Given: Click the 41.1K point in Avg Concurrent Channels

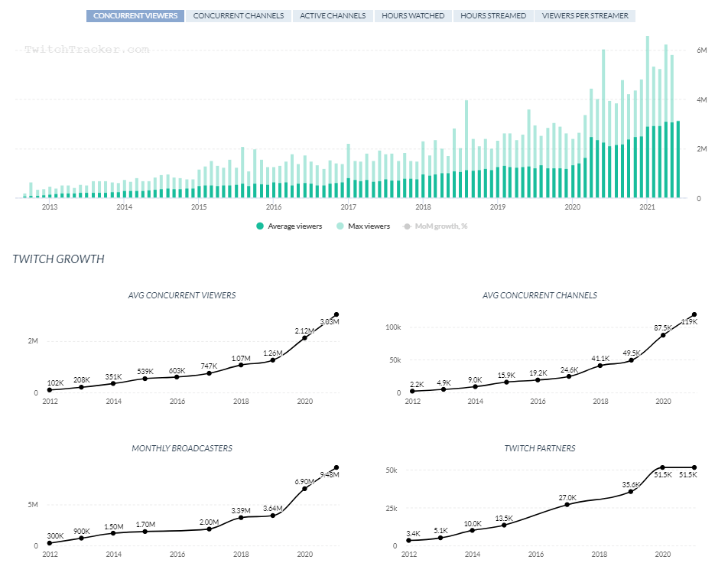Looking at the screenshot, I should [600, 366].
